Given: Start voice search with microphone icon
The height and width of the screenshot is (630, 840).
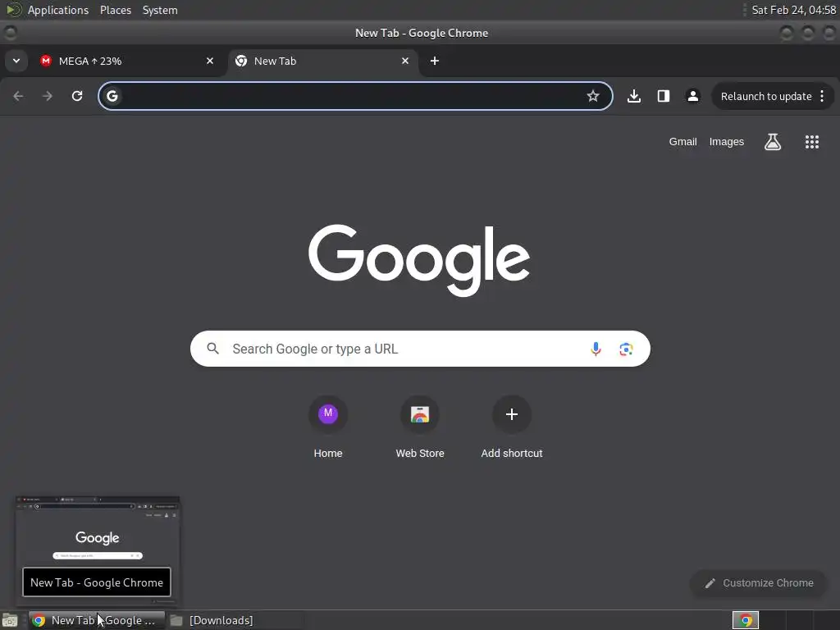Looking at the screenshot, I should 596,349.
